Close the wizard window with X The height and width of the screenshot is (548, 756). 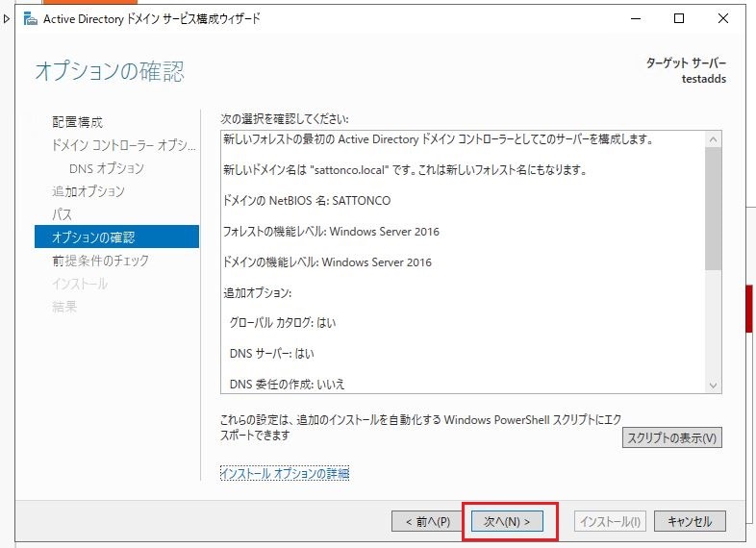coord(722,19)
